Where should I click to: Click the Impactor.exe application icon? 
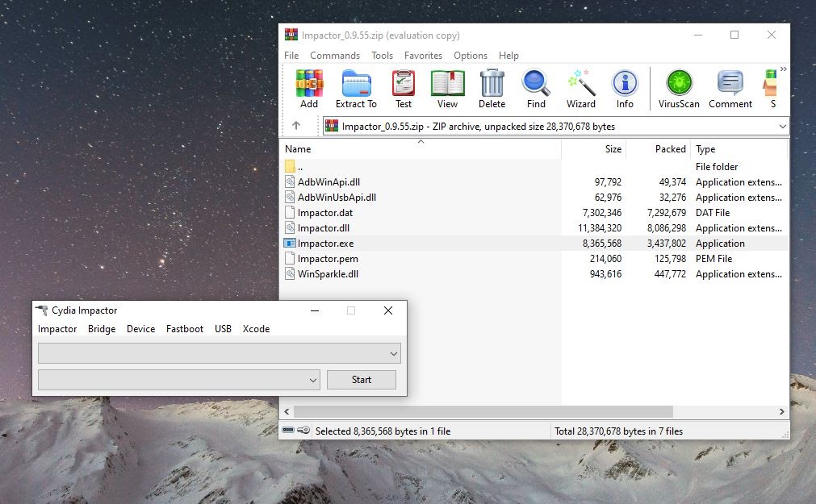coord(290,243)
